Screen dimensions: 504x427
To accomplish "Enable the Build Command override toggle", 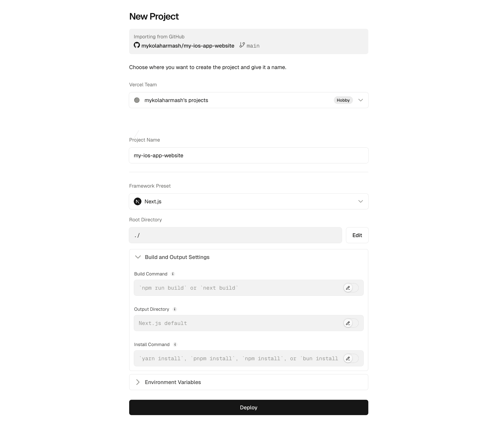I will (351, 288).
